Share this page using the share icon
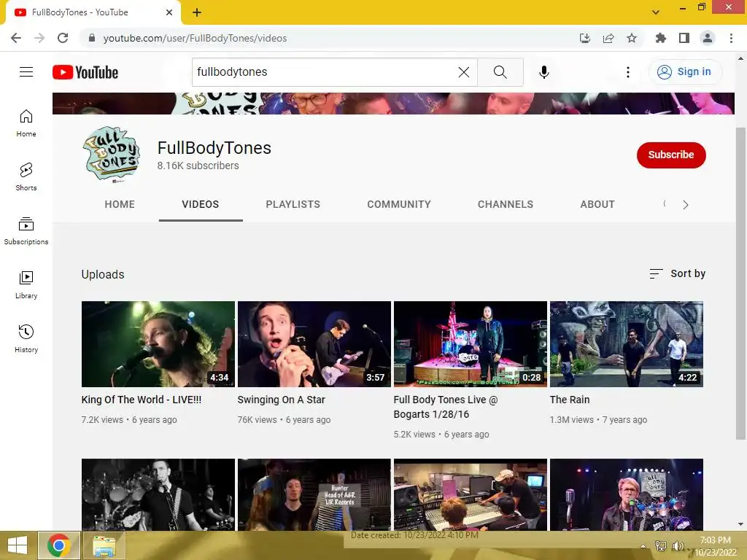 click(608, 38)
